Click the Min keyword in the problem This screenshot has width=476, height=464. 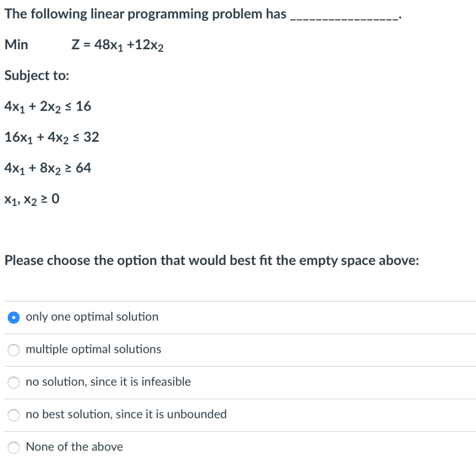coord(16,45)
